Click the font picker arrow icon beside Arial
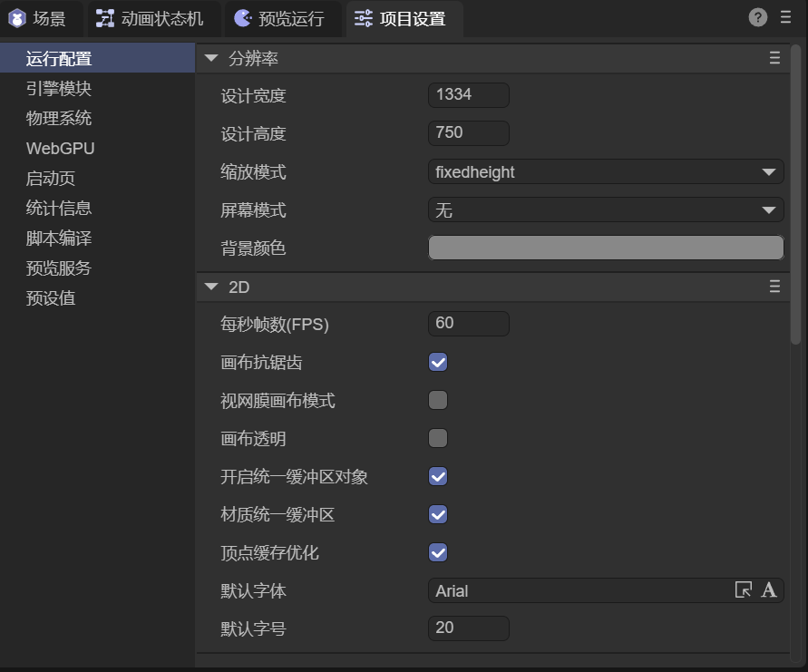 coord(744,590)
